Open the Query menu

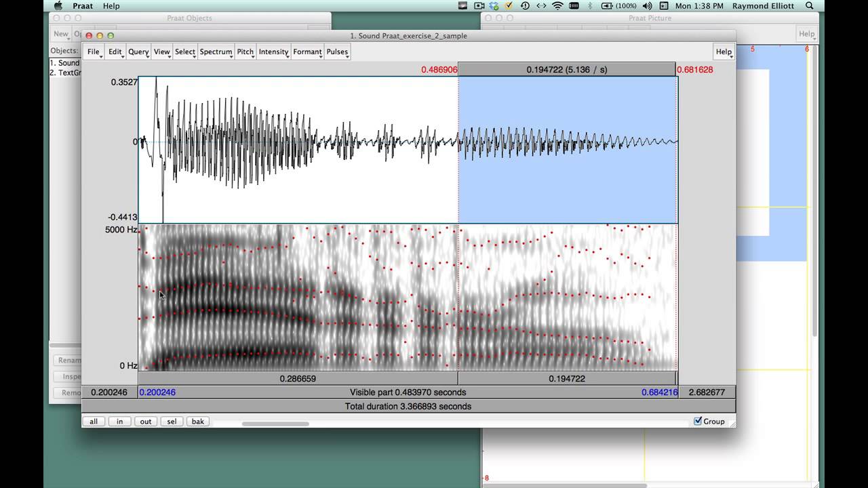(138, 52)
